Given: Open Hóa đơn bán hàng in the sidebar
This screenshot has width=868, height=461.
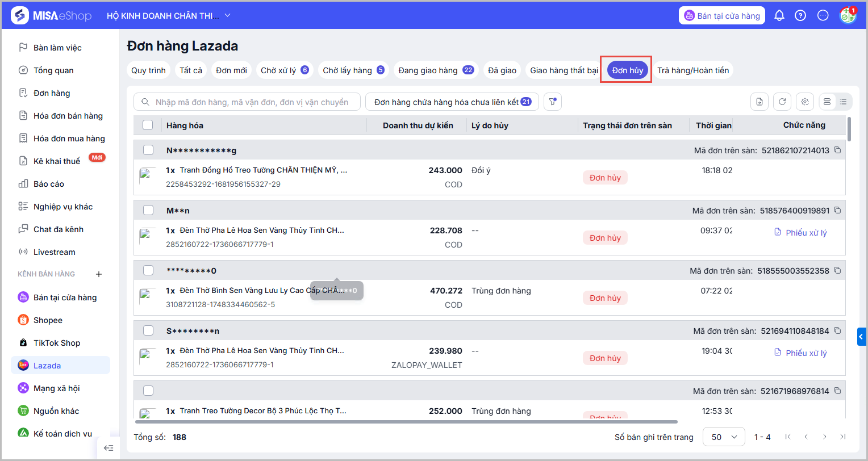Looking at the screenshot, I should (60, 116).
